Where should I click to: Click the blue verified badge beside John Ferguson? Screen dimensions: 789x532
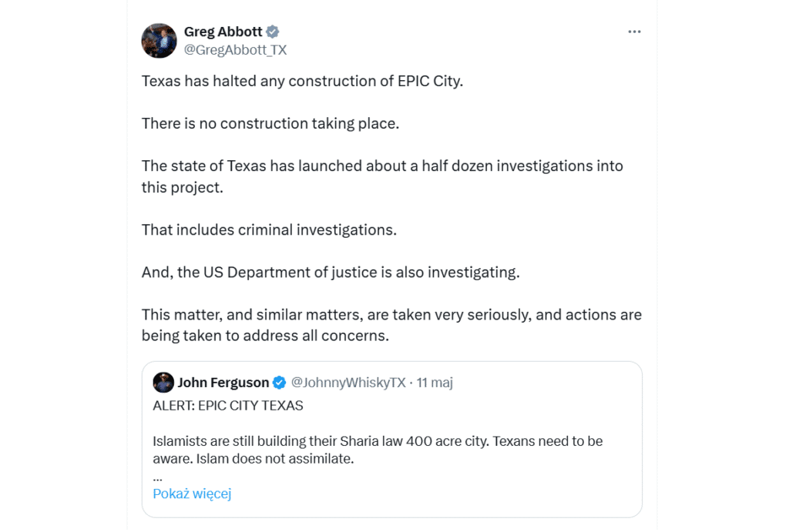280,383
